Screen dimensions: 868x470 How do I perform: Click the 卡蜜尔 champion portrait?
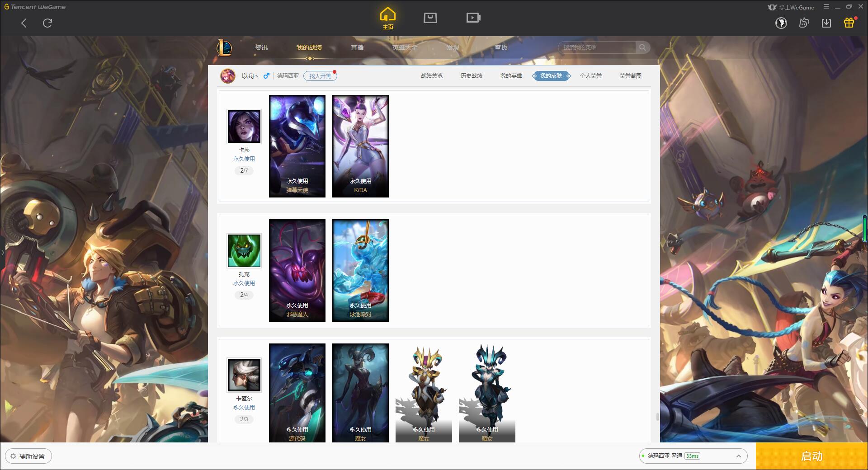tap(244, 375)
